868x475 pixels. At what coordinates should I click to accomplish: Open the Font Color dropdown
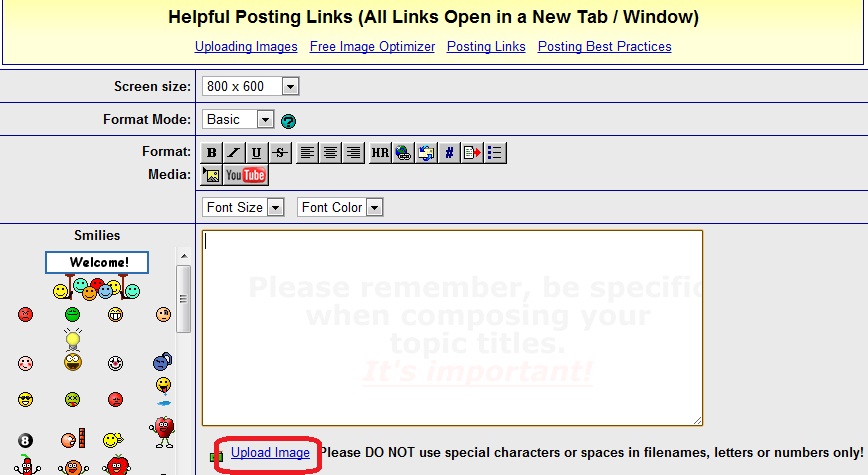340,207
